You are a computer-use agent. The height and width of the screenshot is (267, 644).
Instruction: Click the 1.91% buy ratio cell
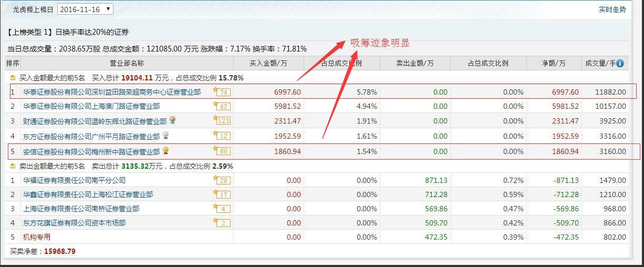[x=367, y=121]
